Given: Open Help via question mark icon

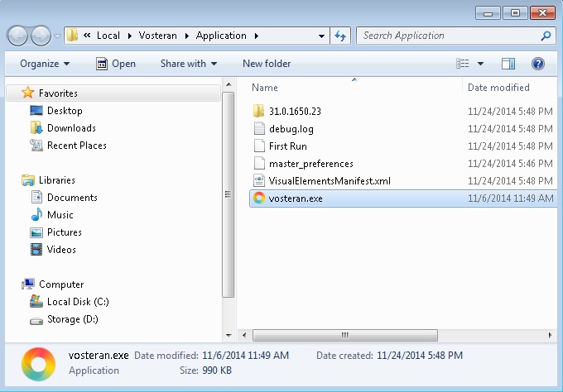Looking at the screenshot, I should tap(538, 64).
